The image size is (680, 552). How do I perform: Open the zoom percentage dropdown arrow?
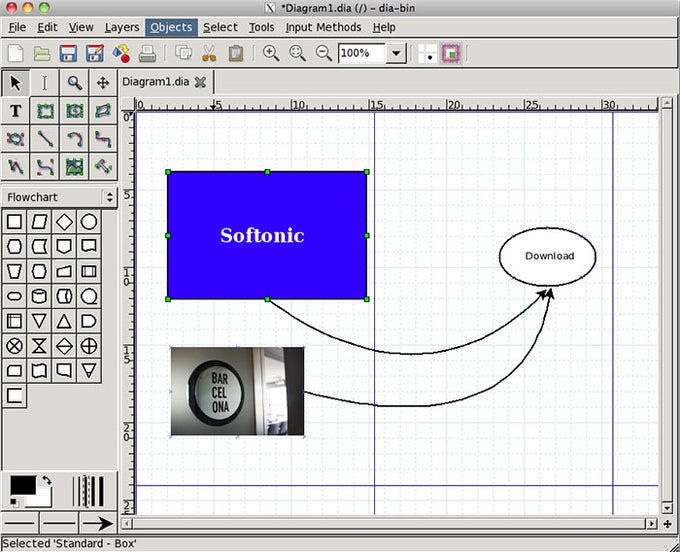pyautogui.click(x=396, y=53)
